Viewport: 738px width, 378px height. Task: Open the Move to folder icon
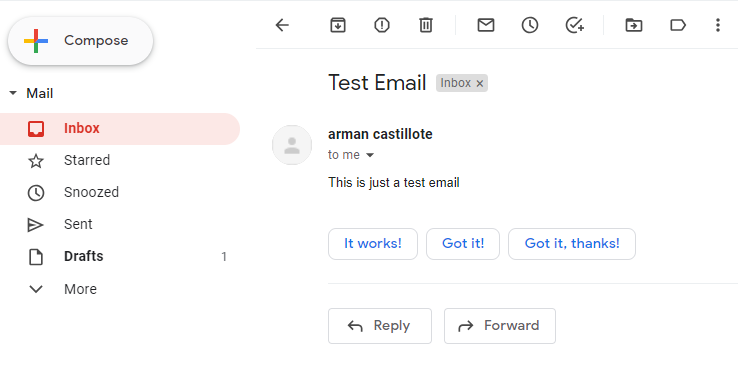[x=634, y=25]
